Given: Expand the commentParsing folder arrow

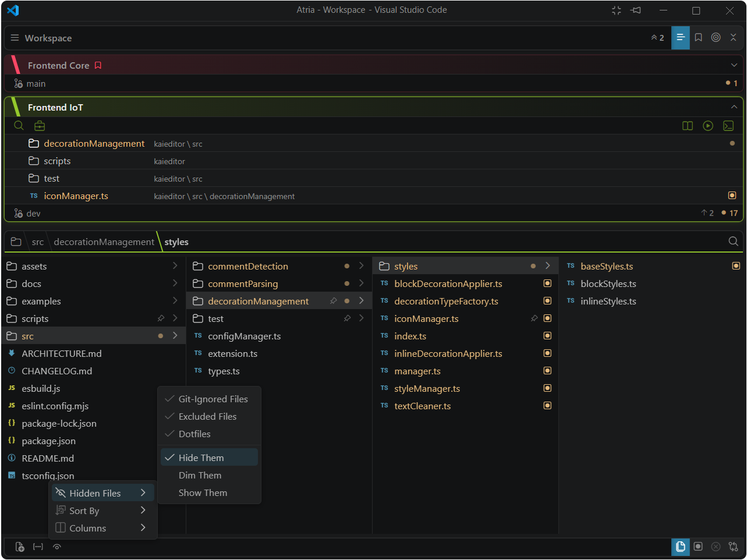Looking at the screenshot, I should point(362,283).
